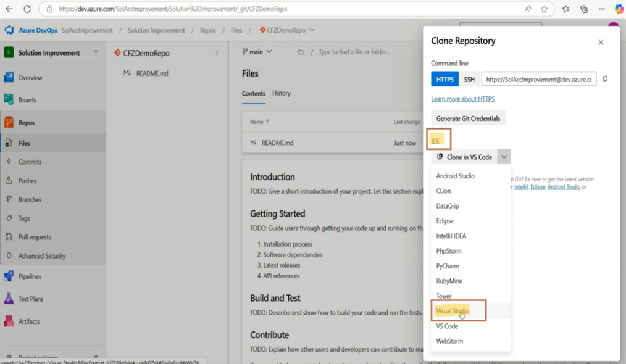Open the Copilot icon in browser toolbar
The height and width of the screenshot is (364, 626).
(x=619, y=9)
